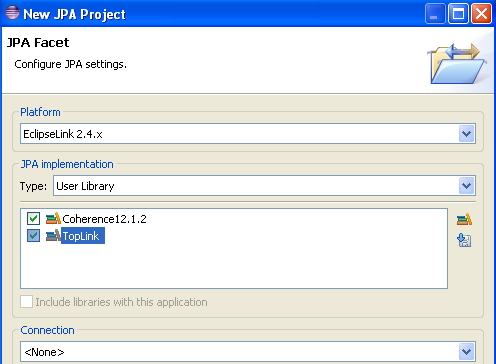The height and width of the screenshot is (364, 496).
Task: Click the Eclipse icon in title bar
Action: (x=12, y=13)
